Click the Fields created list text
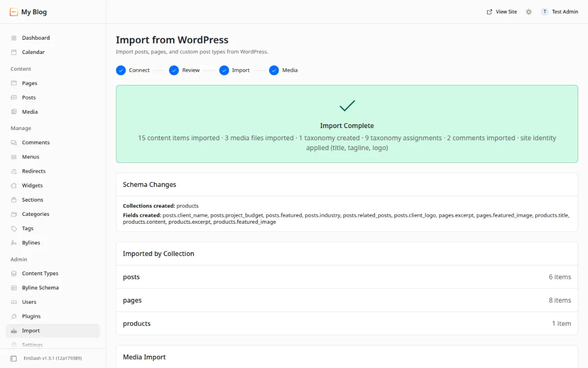Screen dimensions: 588x368 (x=346, y=218)
